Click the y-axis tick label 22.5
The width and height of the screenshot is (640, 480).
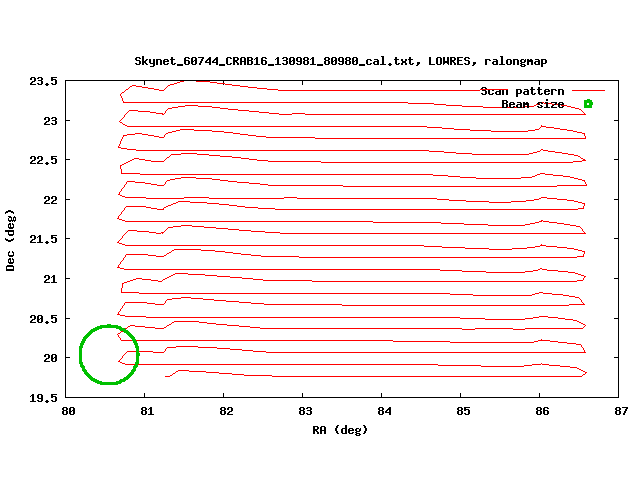43,160
